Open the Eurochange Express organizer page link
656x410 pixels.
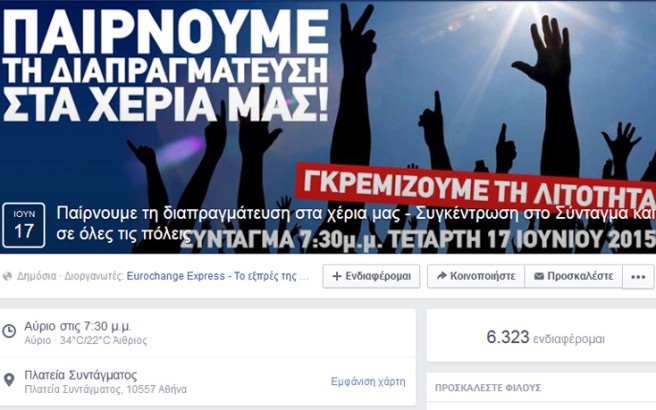pos(218,276)
